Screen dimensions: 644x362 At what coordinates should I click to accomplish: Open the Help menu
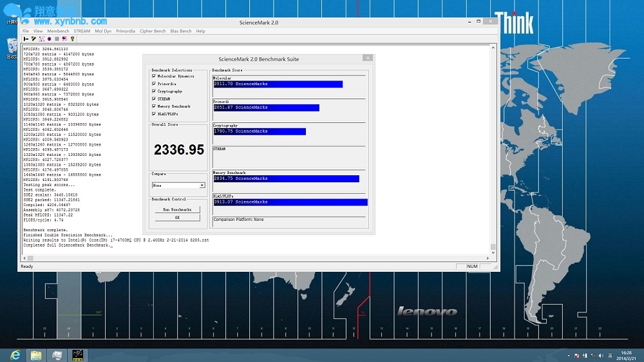click(x=200, y=31)
